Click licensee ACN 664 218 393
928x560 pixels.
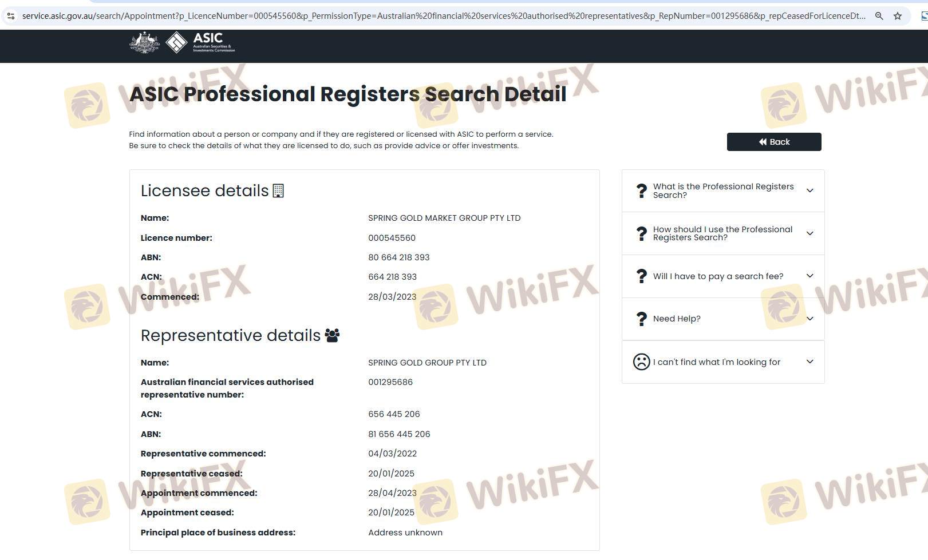[392, 277]
